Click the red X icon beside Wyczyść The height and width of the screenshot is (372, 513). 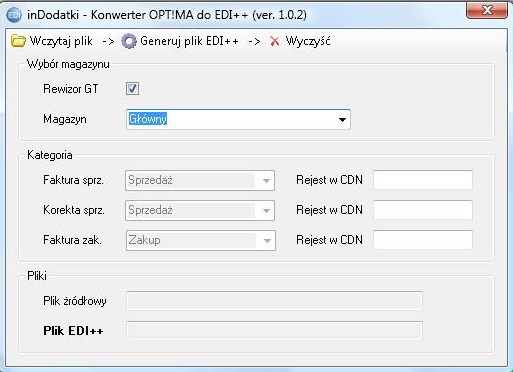click(x=275, y=41)
